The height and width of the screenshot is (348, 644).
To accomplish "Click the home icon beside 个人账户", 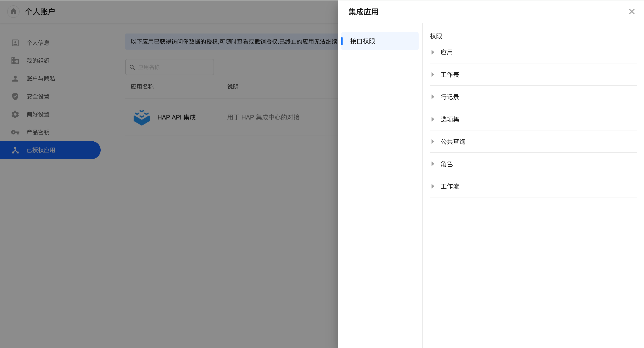I will coord(13,11).
